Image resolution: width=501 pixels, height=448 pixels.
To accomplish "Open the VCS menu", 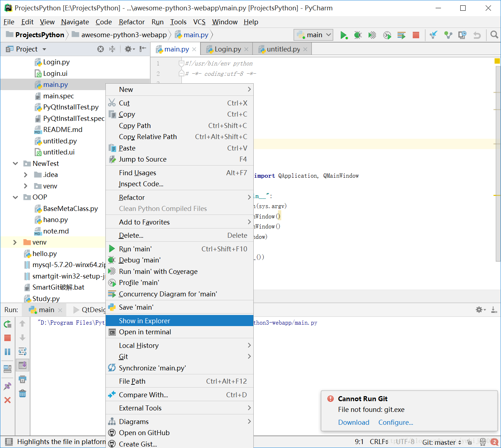I will click(199, 22).
